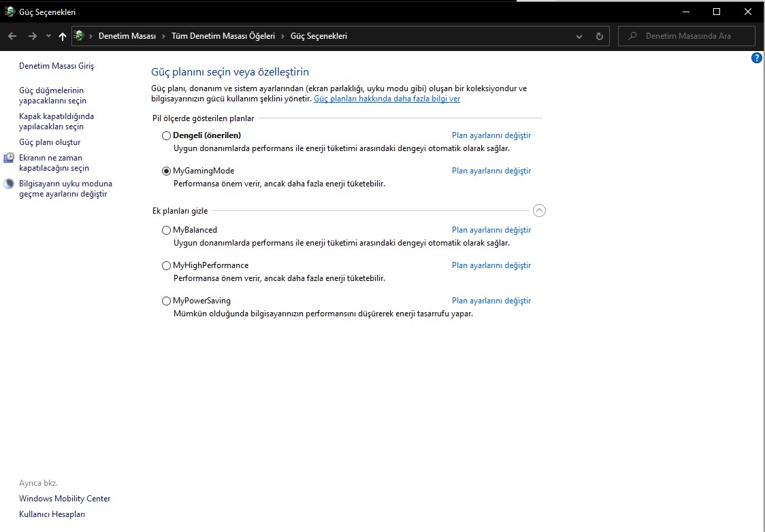Navigate to Tüm Denetim Masası Öğeleri breadcrumb
Screen dimensions: 765x532
click(223, 36)
